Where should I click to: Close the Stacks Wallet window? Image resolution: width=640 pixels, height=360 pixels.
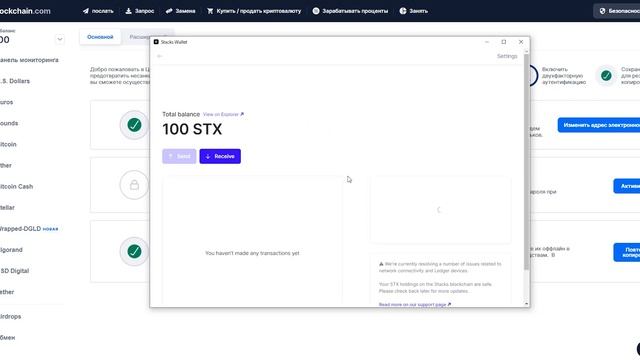point(521,42)
